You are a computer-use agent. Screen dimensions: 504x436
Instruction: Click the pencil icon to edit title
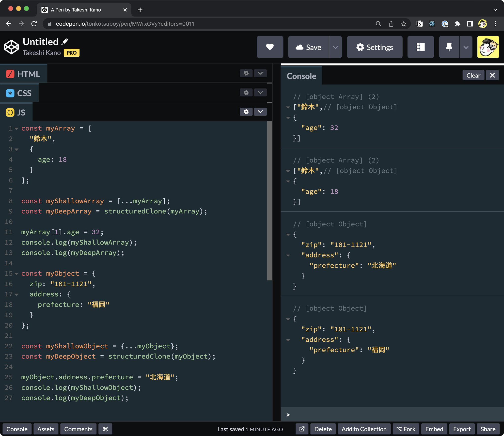65,42
